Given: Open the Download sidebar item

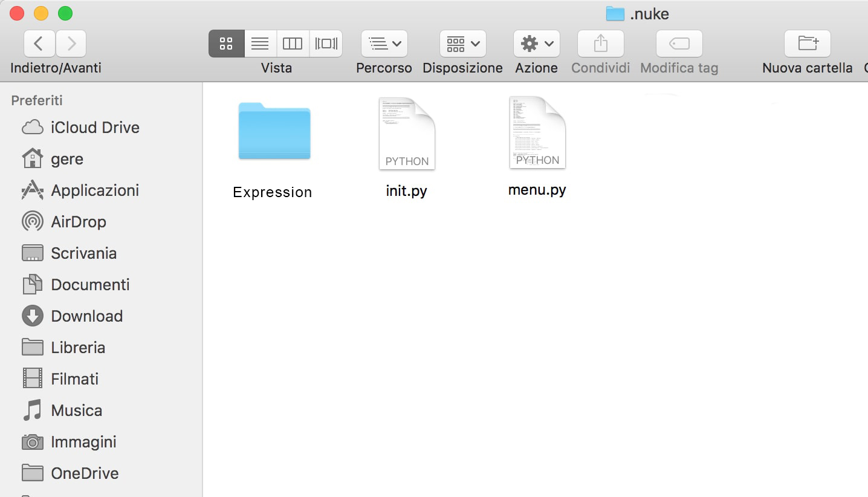Looking at the screenshot, I should coord(88,316).
